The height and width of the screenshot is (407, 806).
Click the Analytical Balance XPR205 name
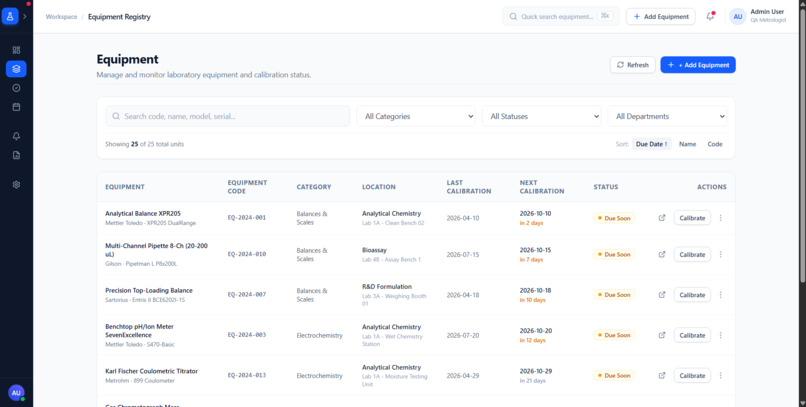click(143, 213)
